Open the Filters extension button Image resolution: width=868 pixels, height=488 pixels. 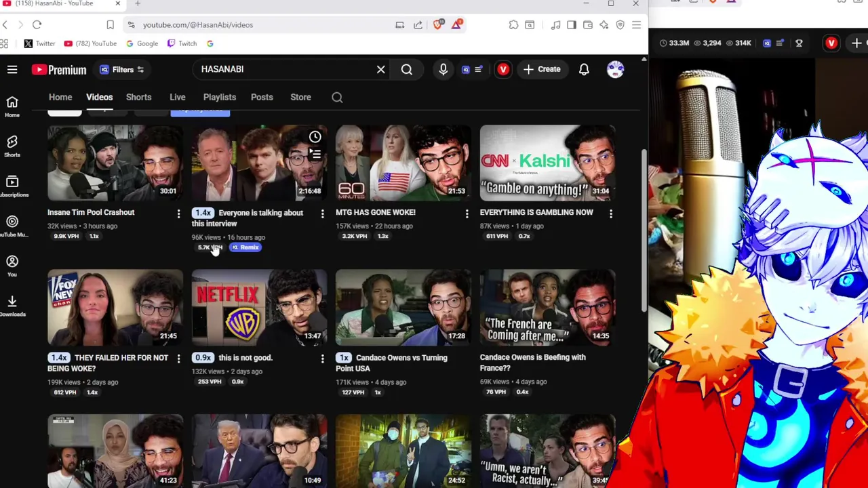point(122,69)
